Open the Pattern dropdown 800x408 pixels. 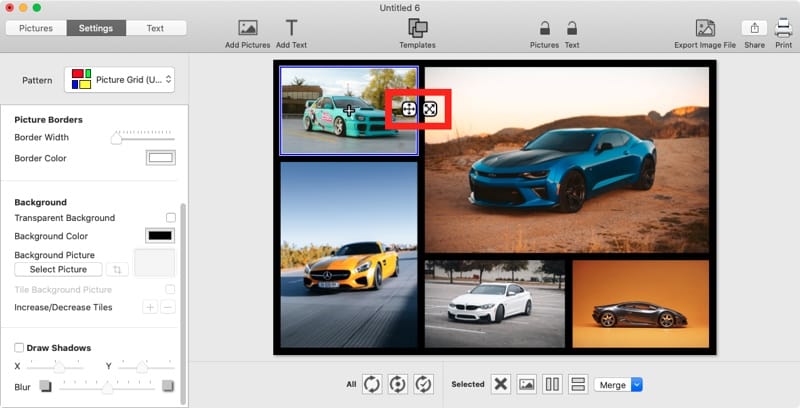tap(119, 80)
